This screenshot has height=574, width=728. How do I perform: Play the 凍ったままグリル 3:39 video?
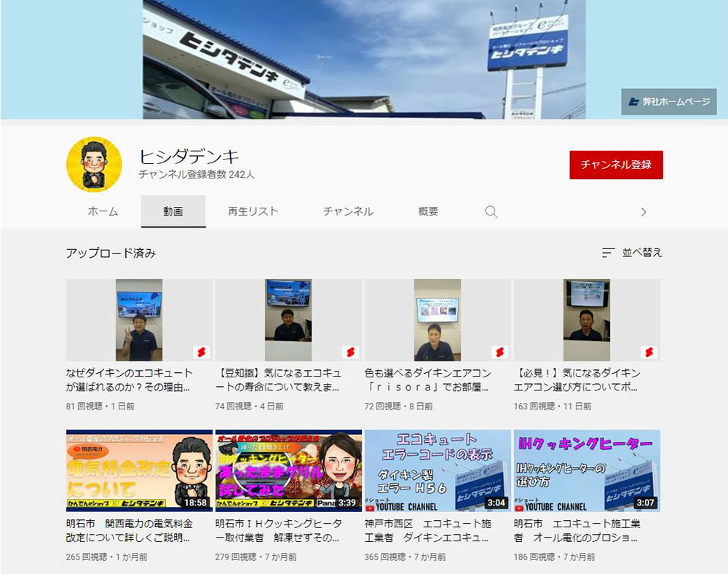[x=288, y=471]
